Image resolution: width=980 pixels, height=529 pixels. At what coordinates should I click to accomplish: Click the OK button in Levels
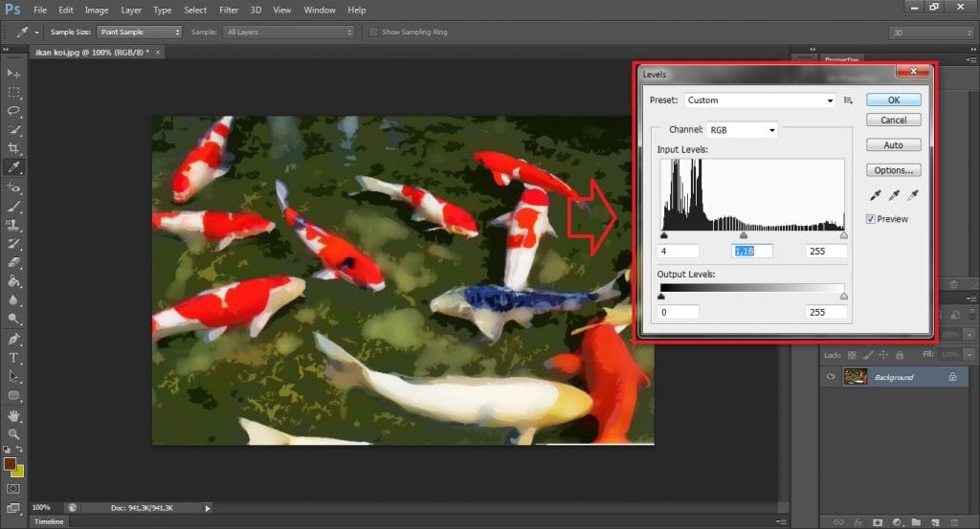point(893,99)
